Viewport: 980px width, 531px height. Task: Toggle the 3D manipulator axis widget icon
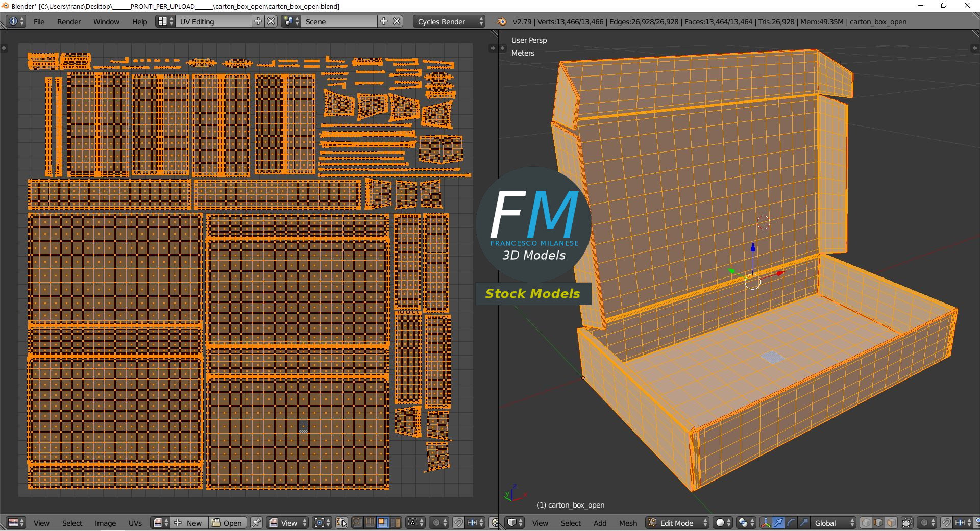pos(766,523)
